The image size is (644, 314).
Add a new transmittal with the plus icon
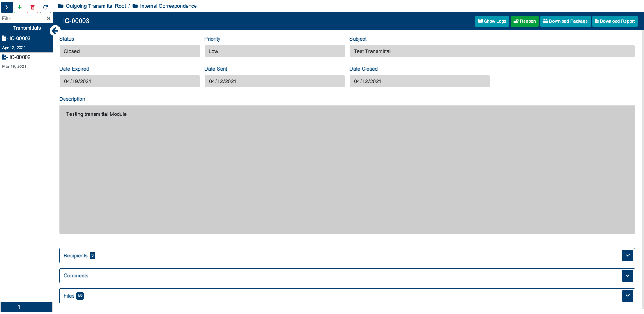(x=20, y=7)
